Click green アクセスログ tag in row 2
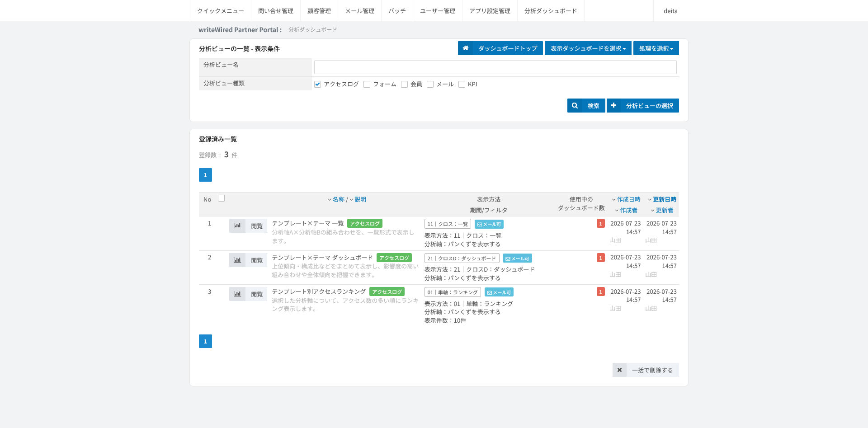This screenshot has width=868, height=428. (394, 258)
